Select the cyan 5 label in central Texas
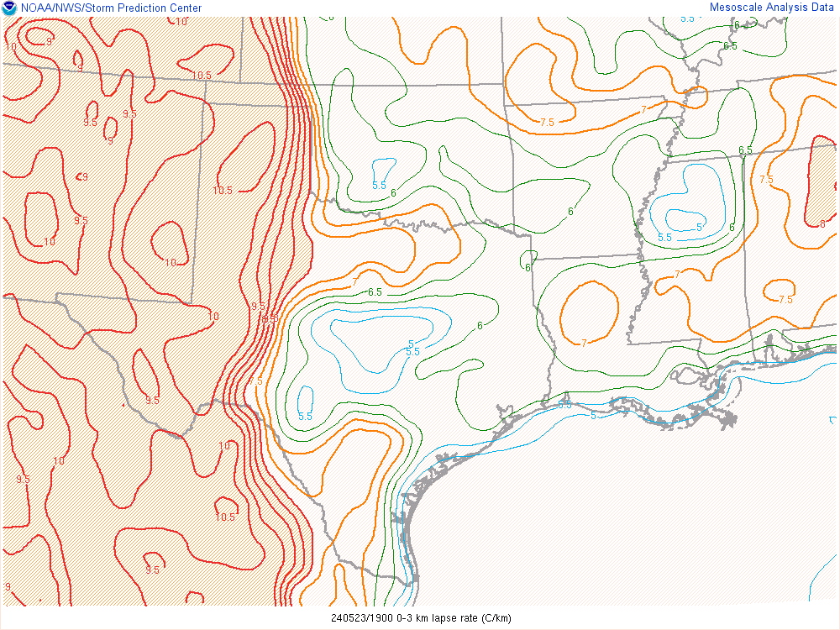Image resolution: width=840 pixels, height=630 pixels. pyautogui.click(x=411, y=343)
